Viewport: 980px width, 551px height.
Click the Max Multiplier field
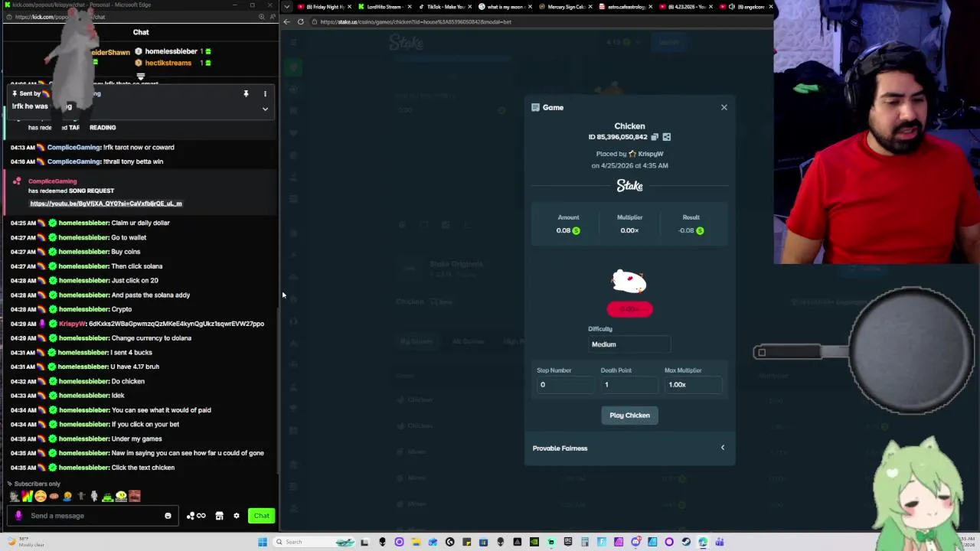[693, 384]
